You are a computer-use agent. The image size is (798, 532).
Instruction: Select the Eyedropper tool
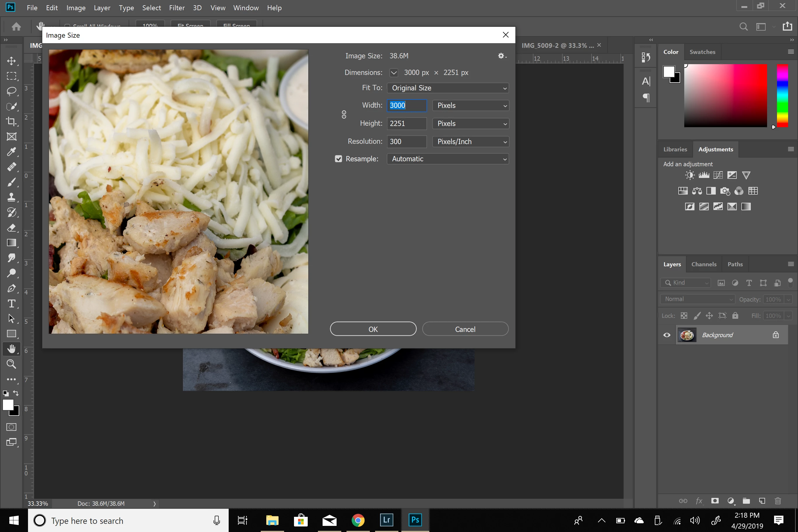tap(11, 152)
